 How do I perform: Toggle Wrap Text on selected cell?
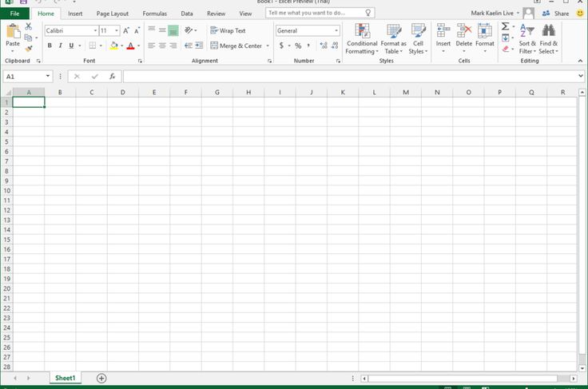point(228,30)
